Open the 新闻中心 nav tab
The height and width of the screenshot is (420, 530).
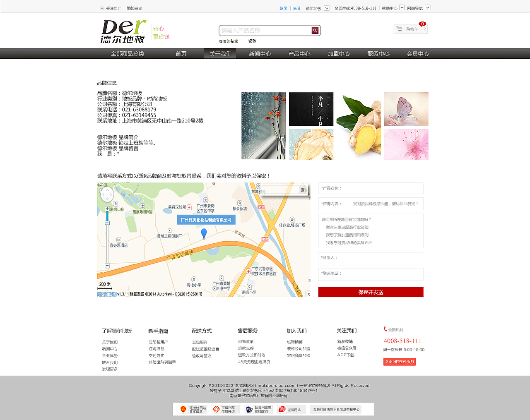[x=260, y=54]
